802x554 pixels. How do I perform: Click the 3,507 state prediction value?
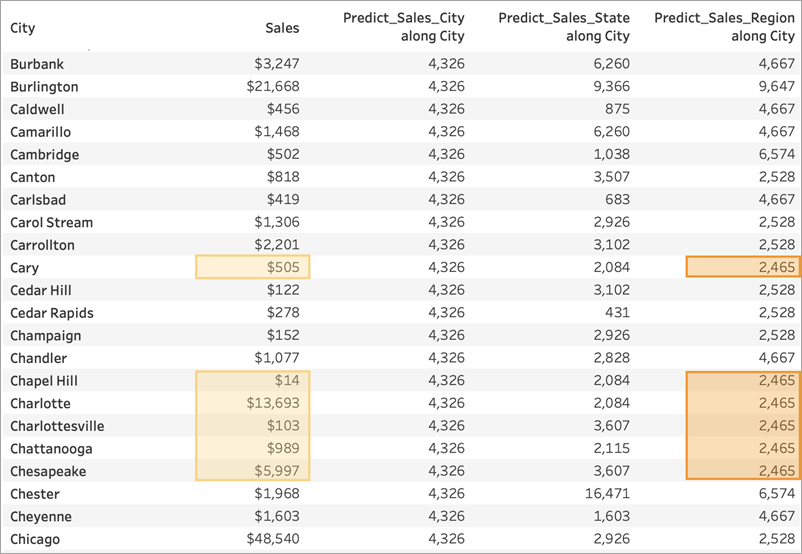611,176
